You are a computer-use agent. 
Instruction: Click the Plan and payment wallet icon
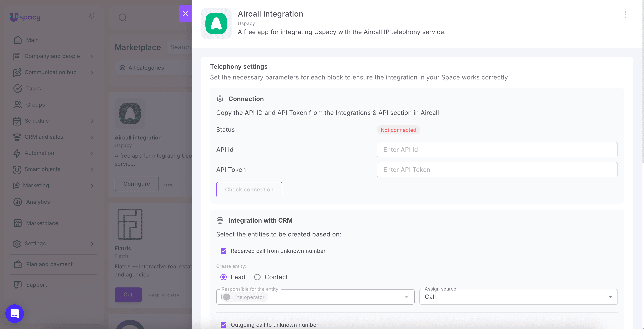[x=18, y=264]
